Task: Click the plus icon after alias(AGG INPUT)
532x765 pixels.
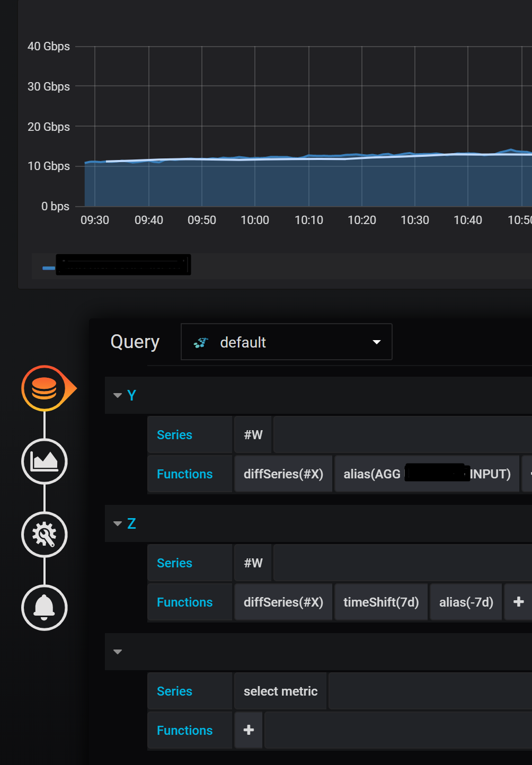Action: (529, 474)
